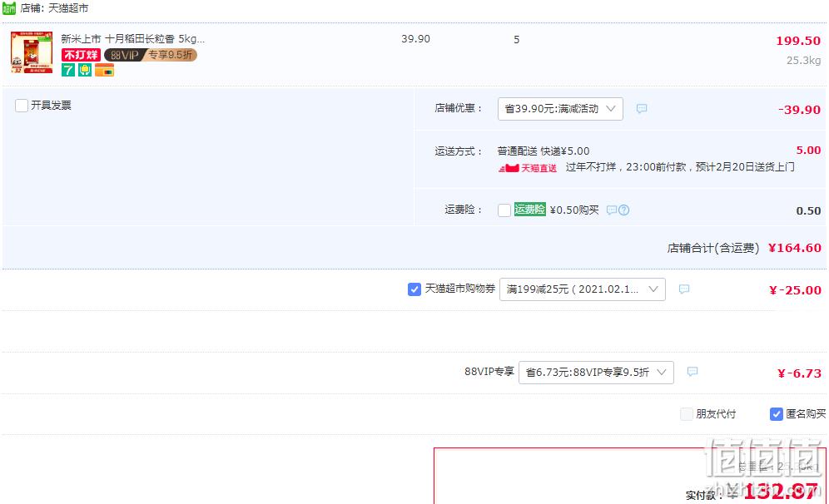This screenshot has width=829, height=504.
Task: Click the 普通配送 快递¥5.00 shipping text
Action: tap(544, 151)
